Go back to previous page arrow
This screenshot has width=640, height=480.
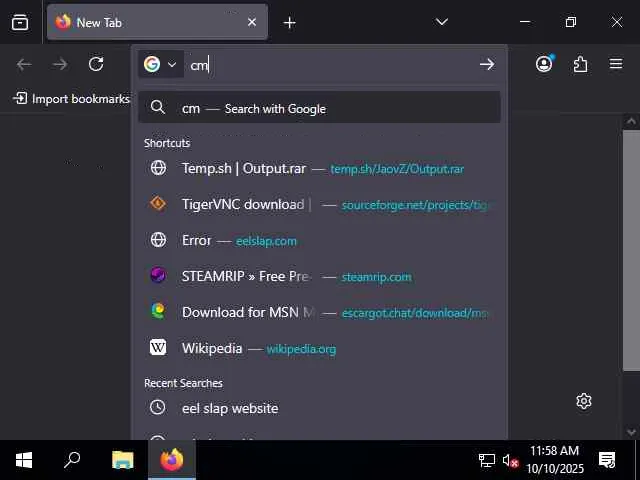(x=24, y=64)
